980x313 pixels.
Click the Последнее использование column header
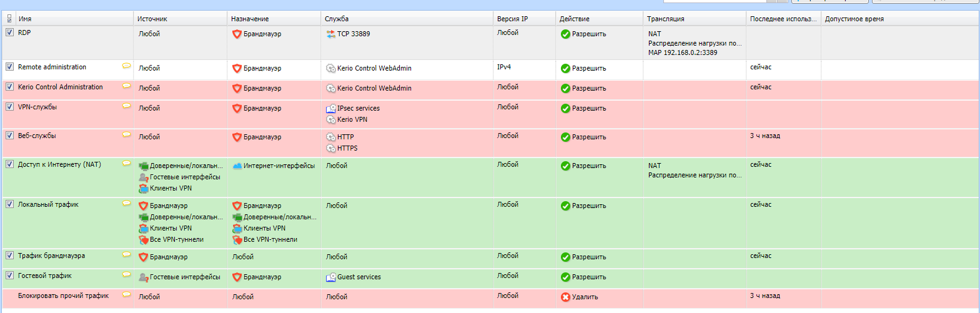pos(783,19)
